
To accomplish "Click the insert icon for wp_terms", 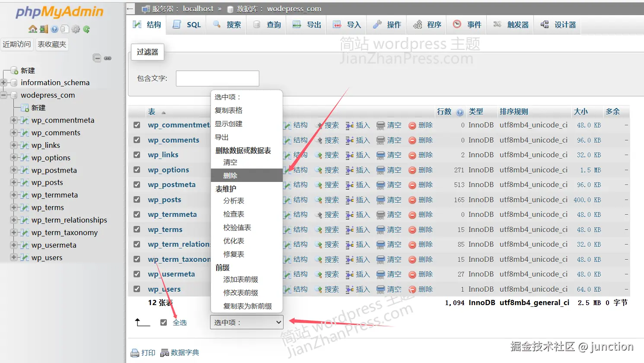I will pos(350,230).
